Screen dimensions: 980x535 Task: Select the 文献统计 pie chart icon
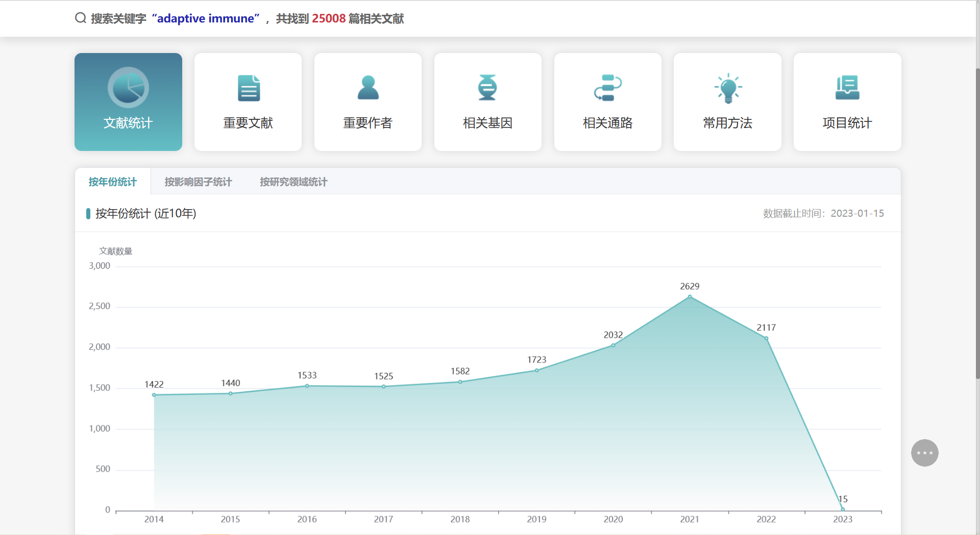click(128, 88)
